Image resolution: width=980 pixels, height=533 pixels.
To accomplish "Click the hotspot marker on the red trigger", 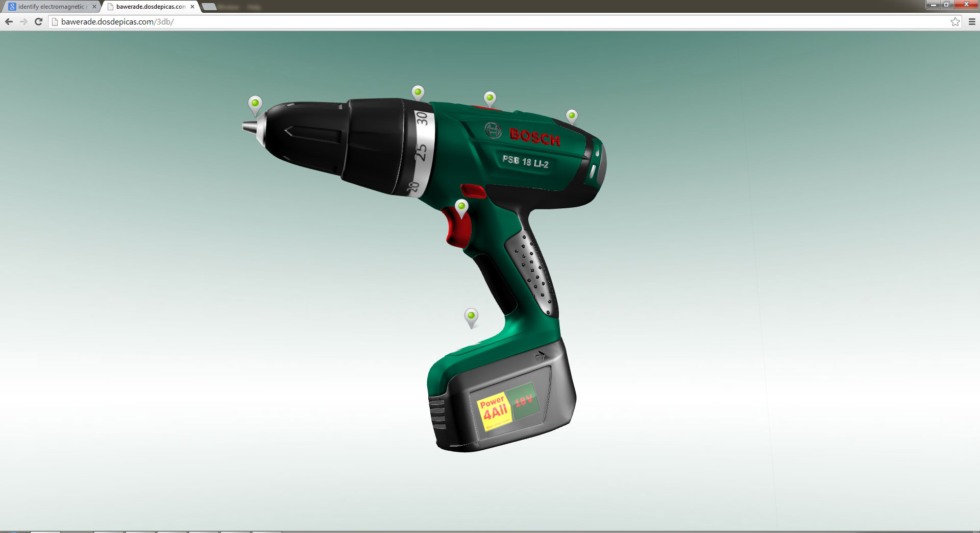I will click(x=461, y=207).
